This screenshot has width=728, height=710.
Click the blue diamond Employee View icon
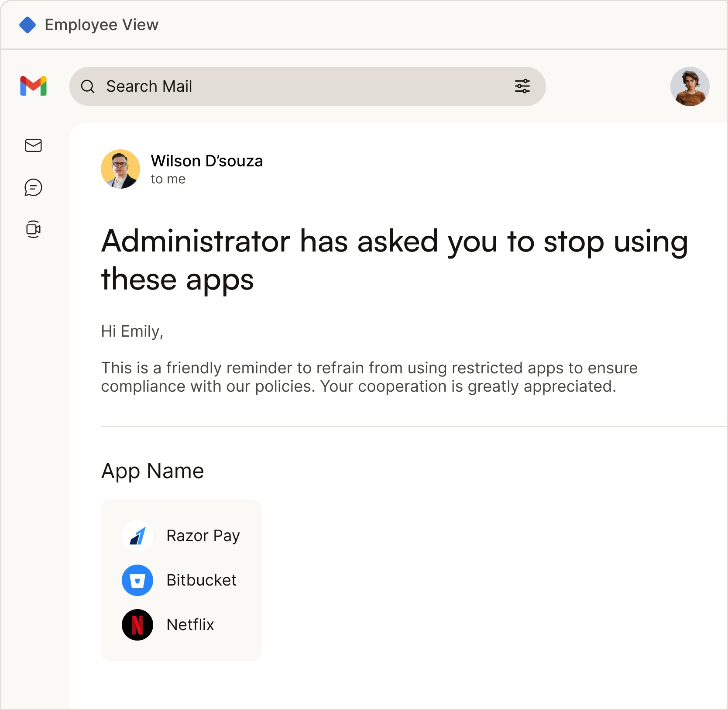click(x=27, y=25)
